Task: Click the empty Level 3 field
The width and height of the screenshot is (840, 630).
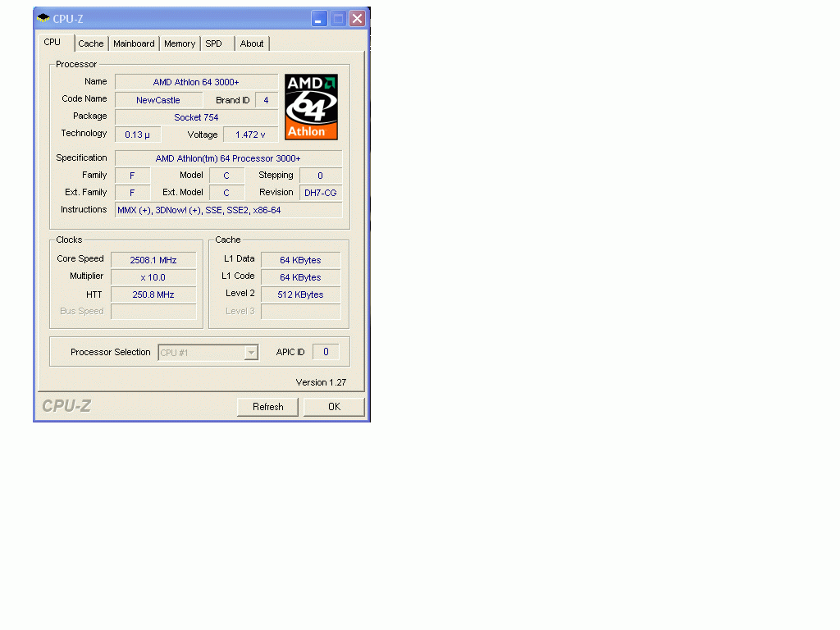Action: tap(300, 311)
